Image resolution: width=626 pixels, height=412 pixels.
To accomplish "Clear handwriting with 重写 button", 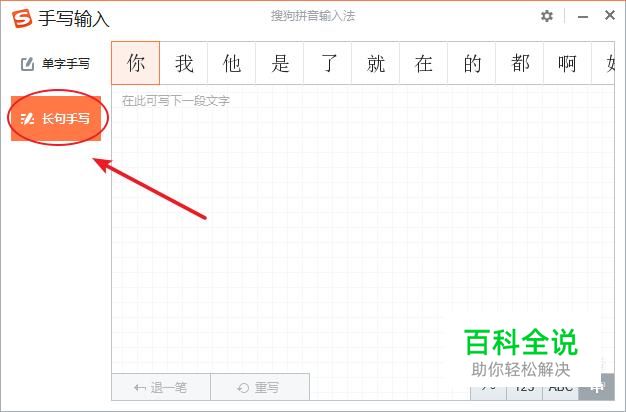I will point(260,387).
